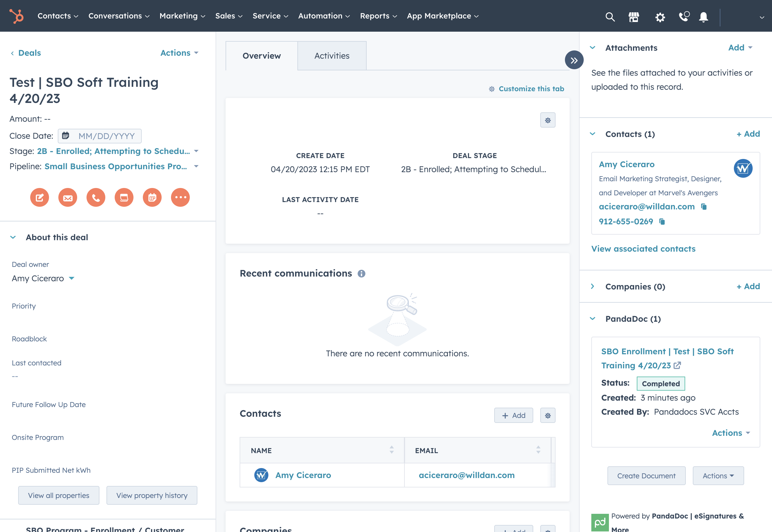Viewport: 772px width, 532px height.
Task: Click Amy Ciceraro avatar in sidebar contact card
Action: (743, 168)
